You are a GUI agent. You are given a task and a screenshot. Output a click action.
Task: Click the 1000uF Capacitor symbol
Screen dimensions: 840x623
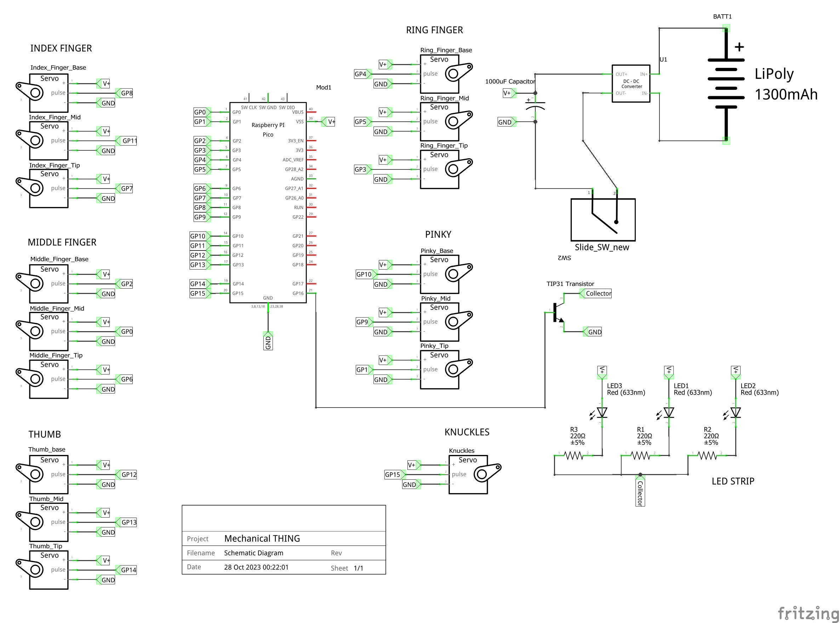(x=536, y=105)
